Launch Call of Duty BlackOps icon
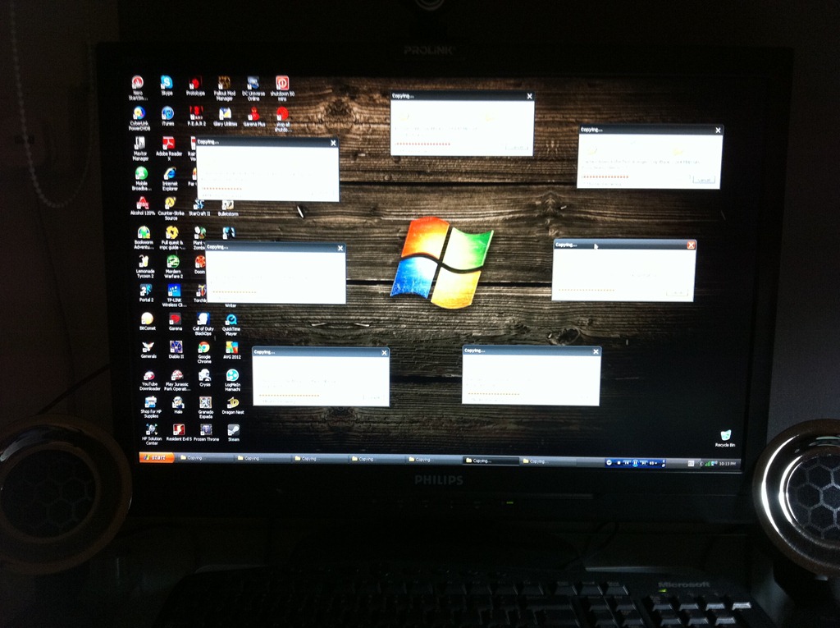Viewport: 840px width, 628px height. pyautogui.click(x=203, y=324)
